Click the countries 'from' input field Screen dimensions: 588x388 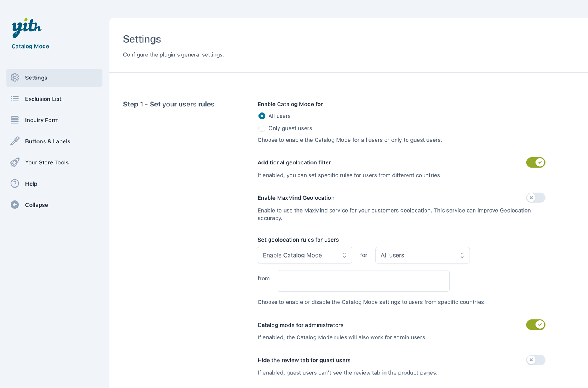coord(363,281)
